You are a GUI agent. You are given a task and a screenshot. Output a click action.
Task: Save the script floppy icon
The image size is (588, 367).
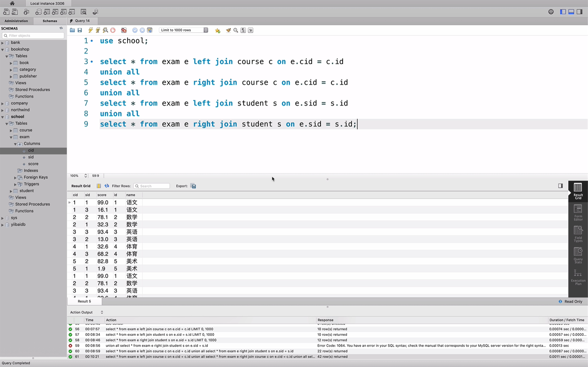pos(80,30)
